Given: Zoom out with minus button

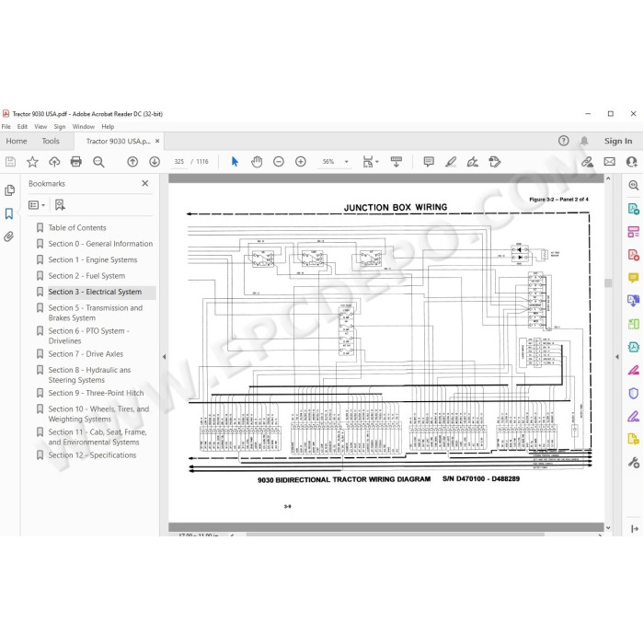Looking at the screenshot, I should (279, 162).
